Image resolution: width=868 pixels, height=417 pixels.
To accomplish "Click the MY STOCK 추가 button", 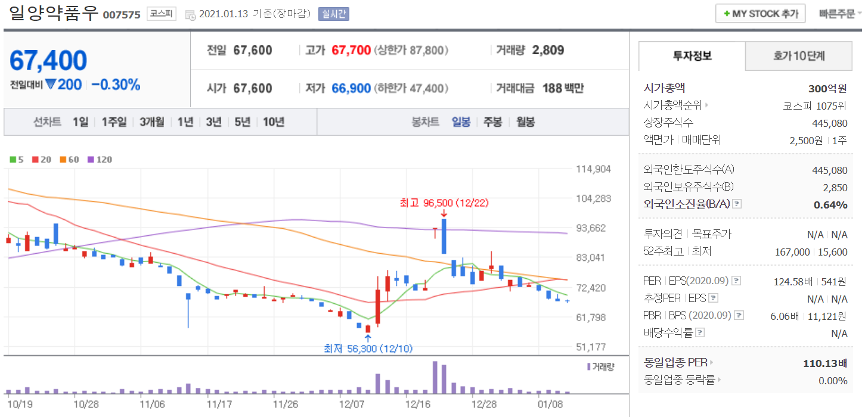I will point(760,14).
